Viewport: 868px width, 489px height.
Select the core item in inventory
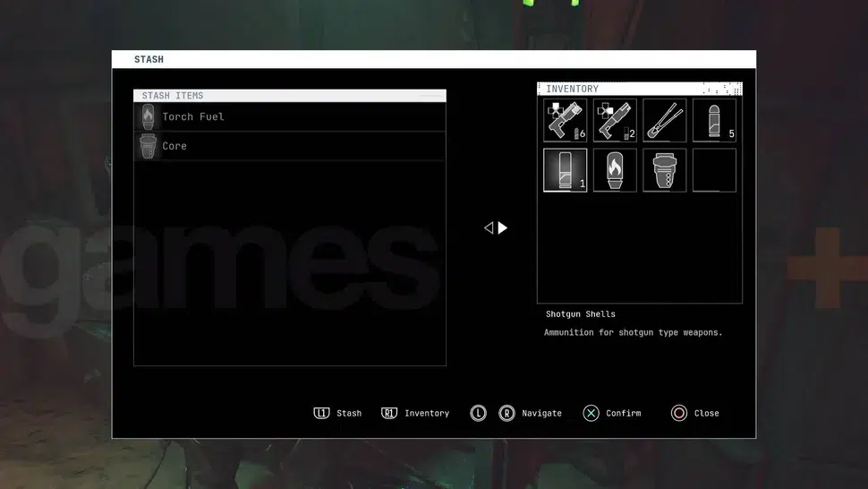(x=664, y=170)
